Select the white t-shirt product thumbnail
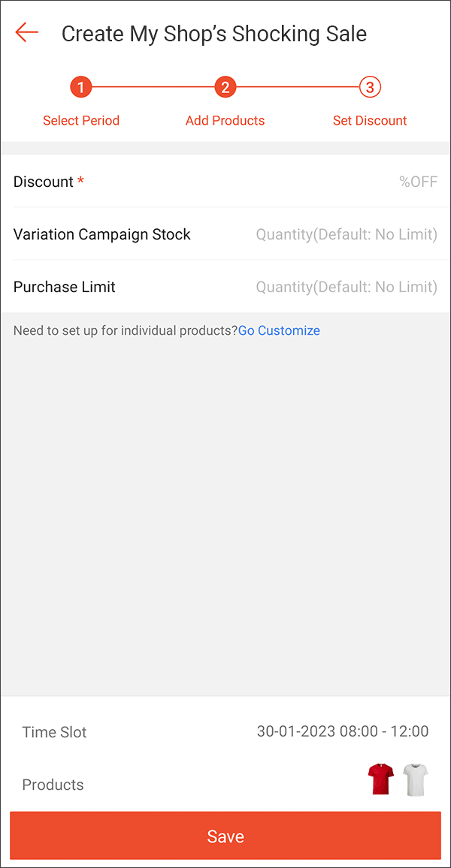This screenshot has height=868, width=451. (416, 779)
